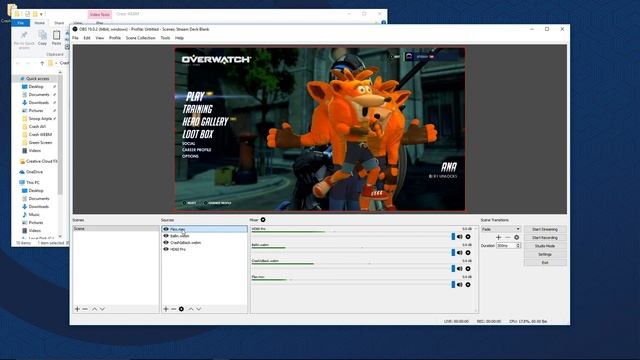Open Video Tools tab in File Explorer

point(100,14)
